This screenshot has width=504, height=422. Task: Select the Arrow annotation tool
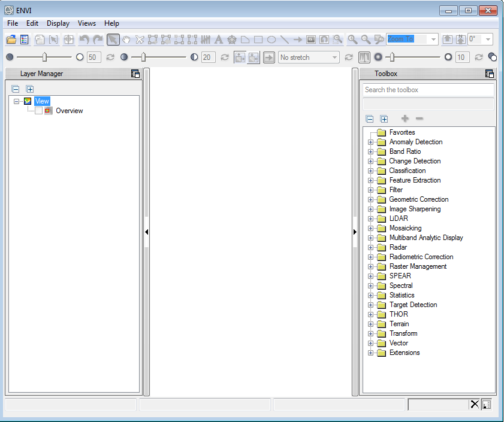point(298,40)
